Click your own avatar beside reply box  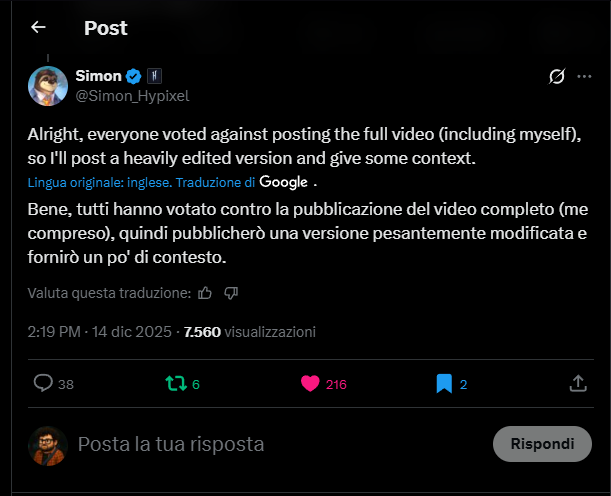click(x=47, y=445)
